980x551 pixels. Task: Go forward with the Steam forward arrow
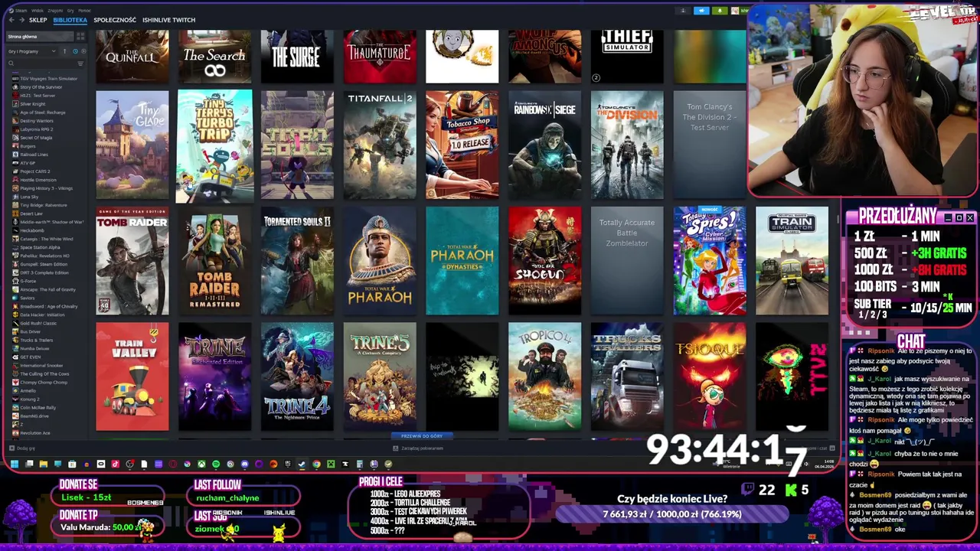click(x=21, y=20)
